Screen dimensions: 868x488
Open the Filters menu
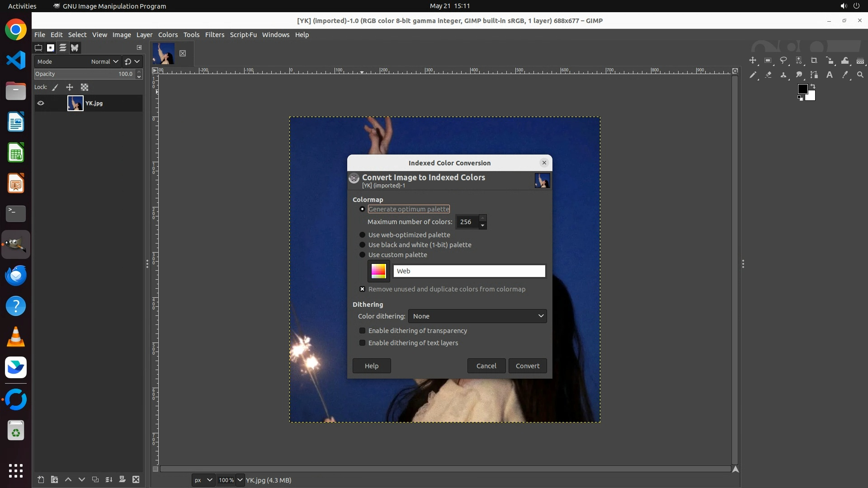214,35
